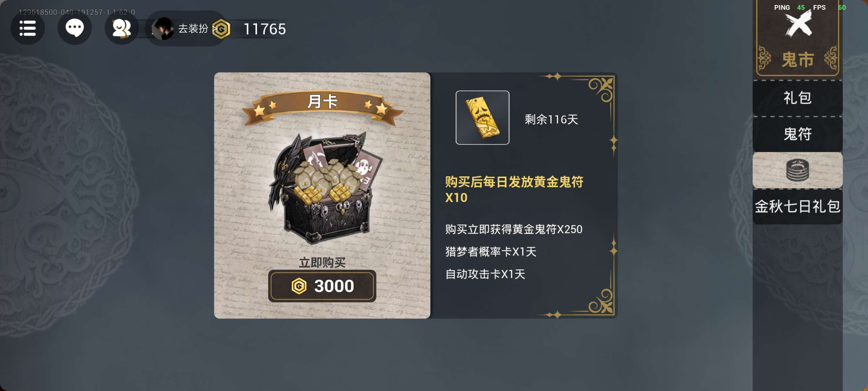The height and width of the screenshot is (391, 868).
Task: Open the hamburger list menu icon
Action: point(28,28)
